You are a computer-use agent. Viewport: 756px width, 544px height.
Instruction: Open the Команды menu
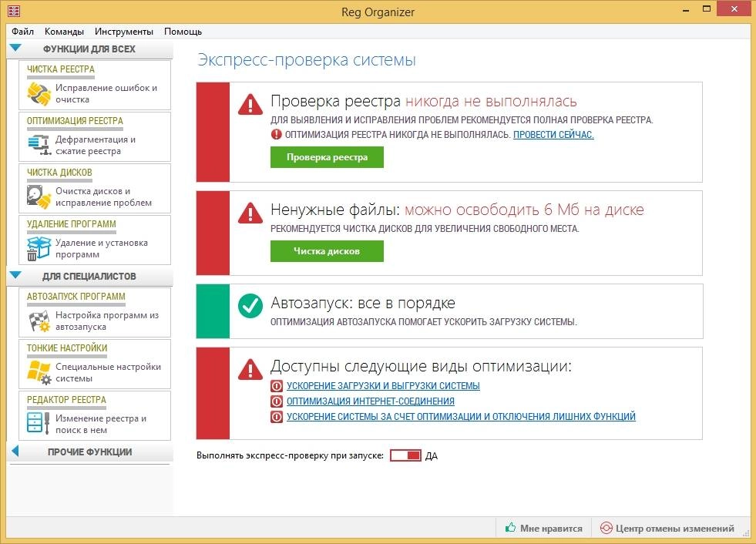(64, 32)
